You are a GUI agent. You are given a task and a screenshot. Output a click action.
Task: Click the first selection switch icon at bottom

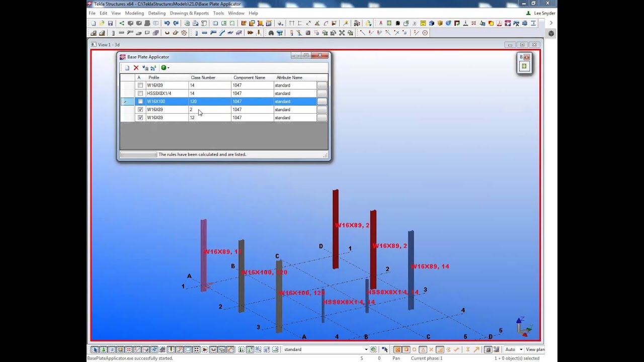coord(95,349)
